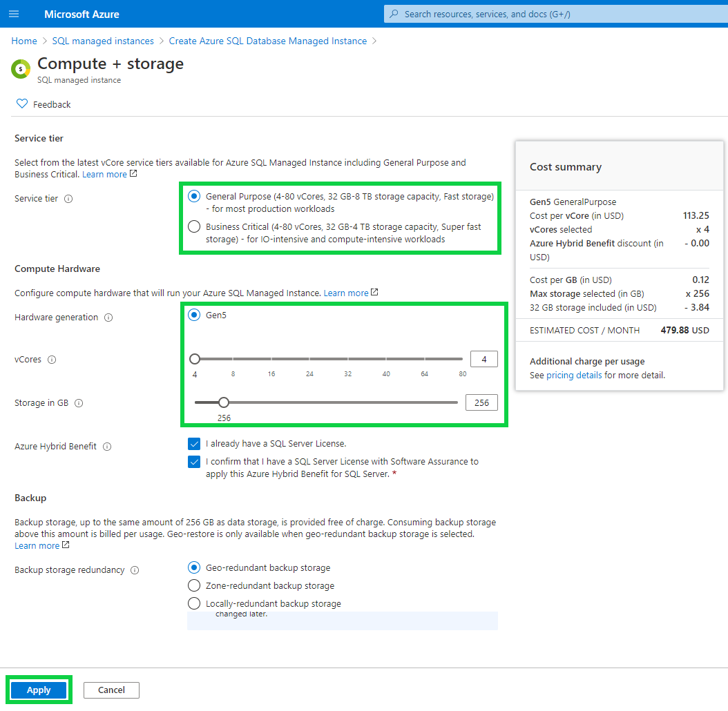The width and height of the screenshot is (728, 711).
Task: Click the Microsoft Azure title
Action: click(82, 14)
